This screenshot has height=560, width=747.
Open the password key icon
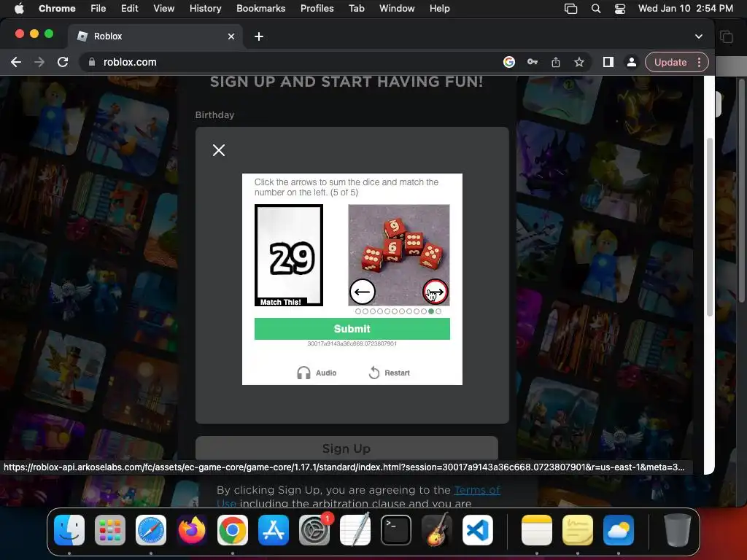(x=532, y=62)
